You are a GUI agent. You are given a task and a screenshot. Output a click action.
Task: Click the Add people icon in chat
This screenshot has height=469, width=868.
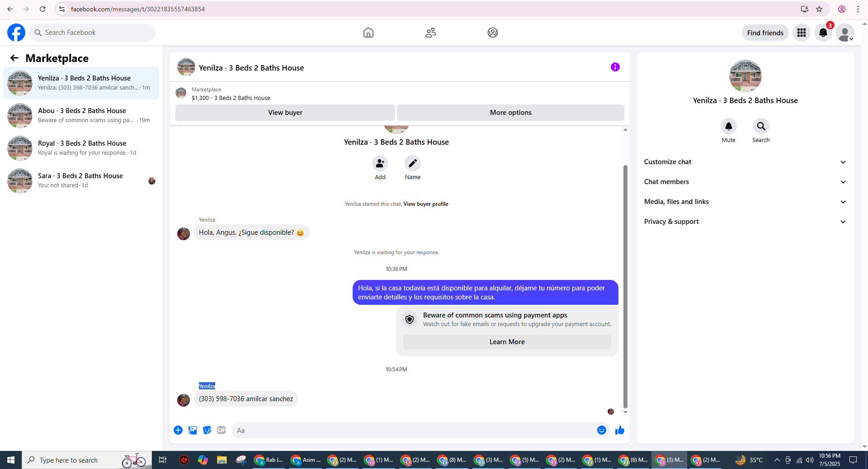(x=380, y=163)
